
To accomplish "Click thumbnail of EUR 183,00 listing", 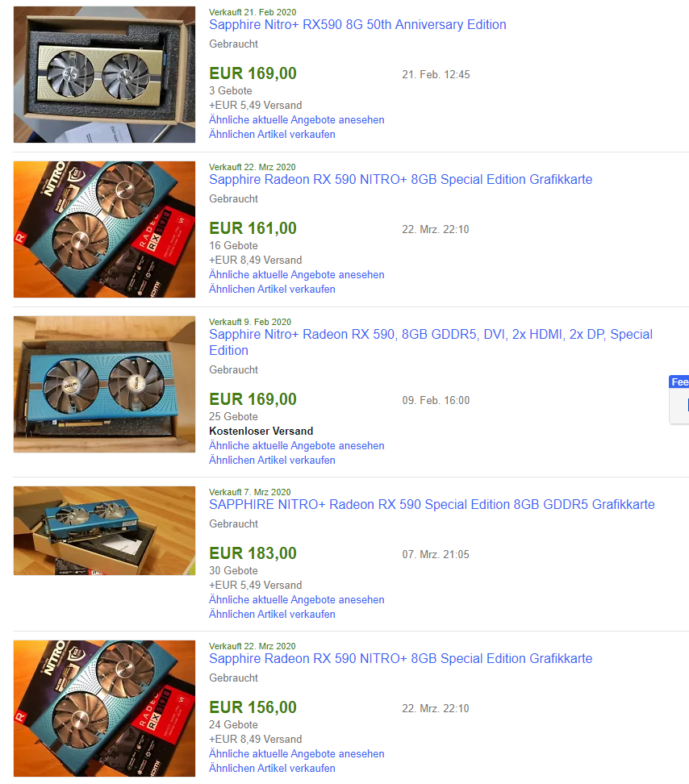I will pyautogui.click(x=105, y=531).
